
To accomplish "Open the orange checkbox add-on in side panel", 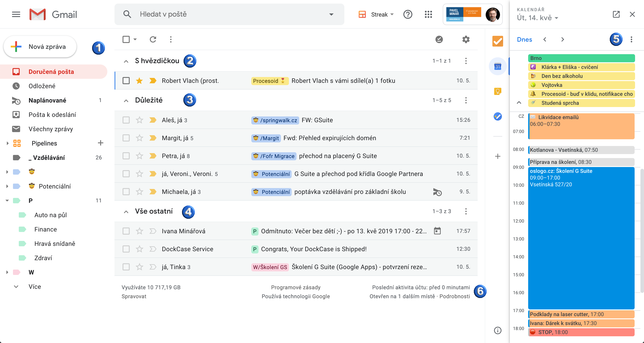I will click(498, 41).
